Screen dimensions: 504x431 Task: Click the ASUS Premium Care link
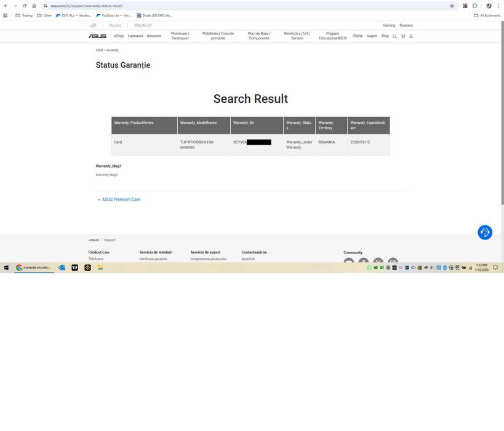(121, 199)
